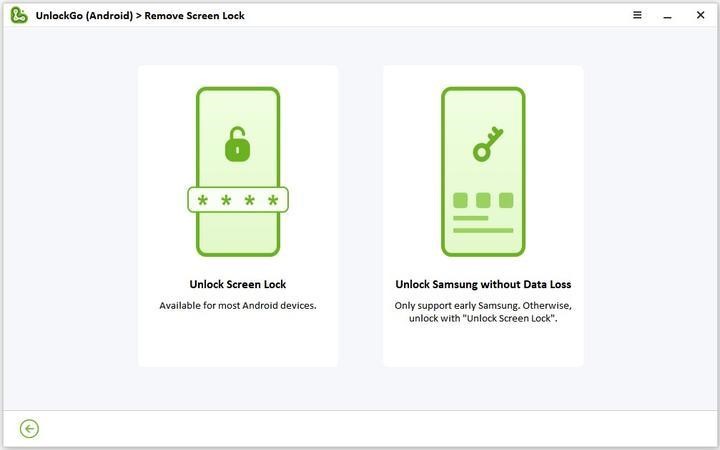Open the hamburger menu in the title bar
Viewport: 720px width, 450px height.
pos(637,15)
